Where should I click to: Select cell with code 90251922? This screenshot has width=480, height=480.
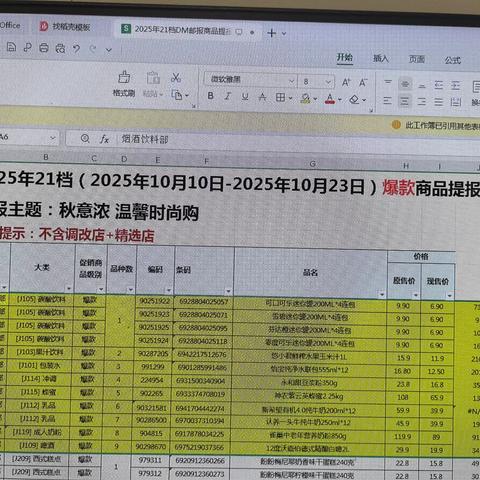[154, 301]
